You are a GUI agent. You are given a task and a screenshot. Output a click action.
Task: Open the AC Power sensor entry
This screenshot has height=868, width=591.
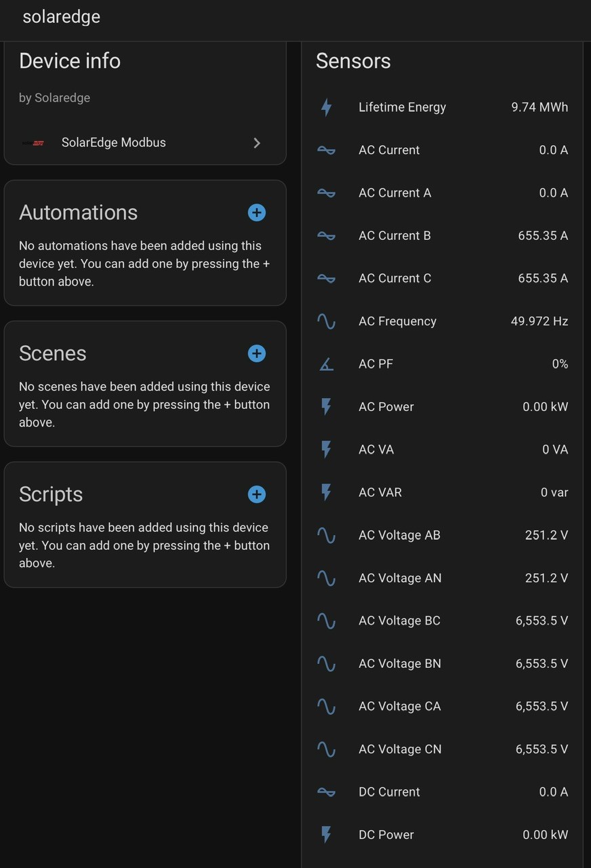coord(443,407)
